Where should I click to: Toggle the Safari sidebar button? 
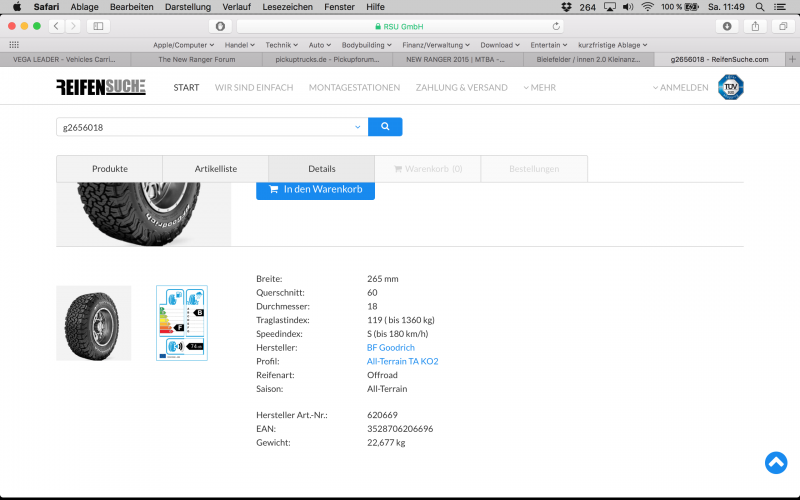[x=98, y=26]
